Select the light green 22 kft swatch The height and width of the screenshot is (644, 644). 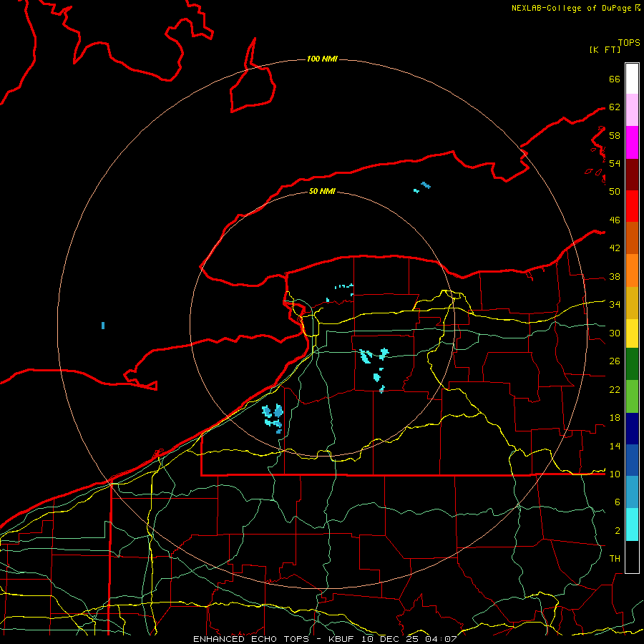[x=632, y=396]
